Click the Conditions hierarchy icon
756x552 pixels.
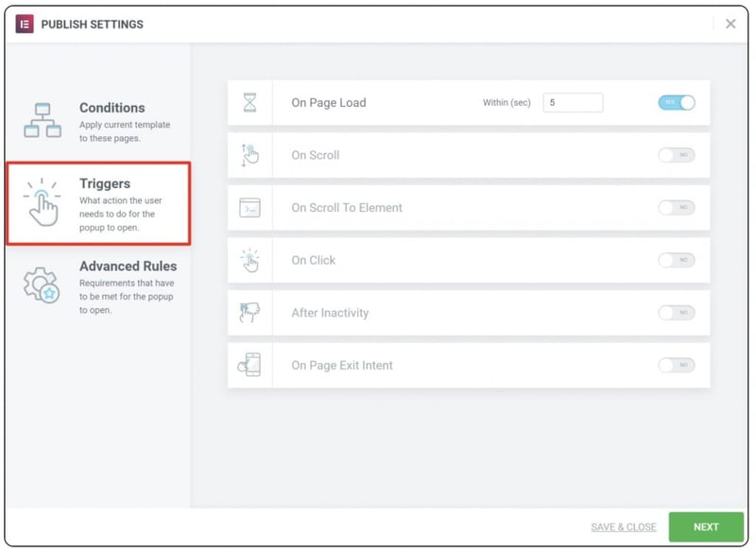[43, 120]
